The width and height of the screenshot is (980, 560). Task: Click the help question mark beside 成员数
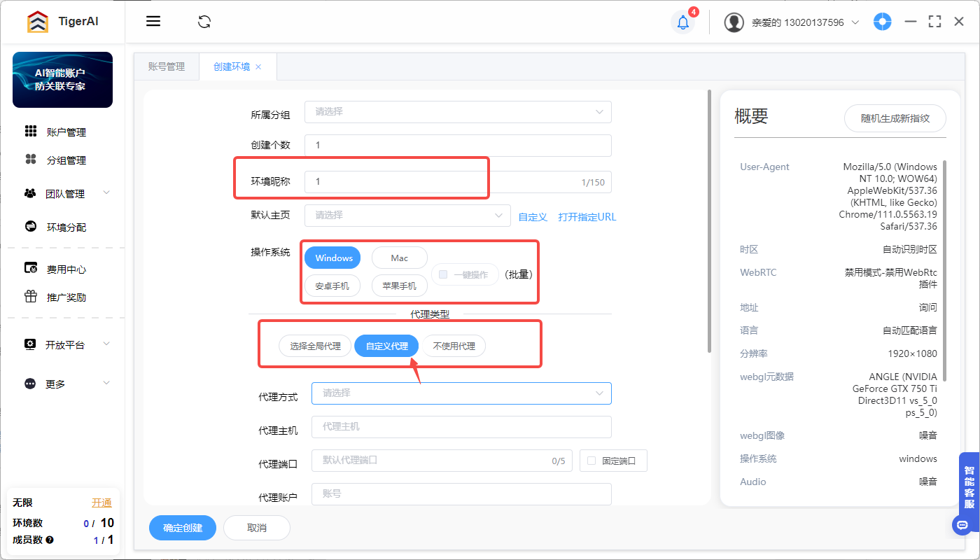pos(50,540)
